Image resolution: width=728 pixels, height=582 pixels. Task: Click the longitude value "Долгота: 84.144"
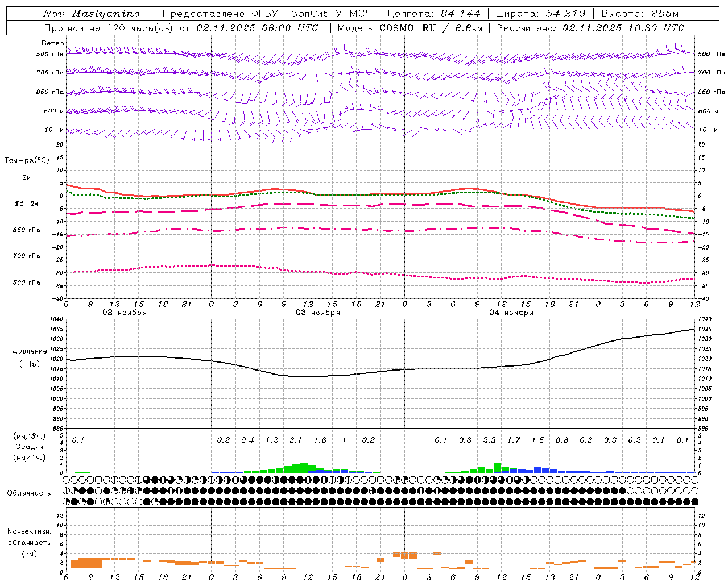click(x=433, y=14)
